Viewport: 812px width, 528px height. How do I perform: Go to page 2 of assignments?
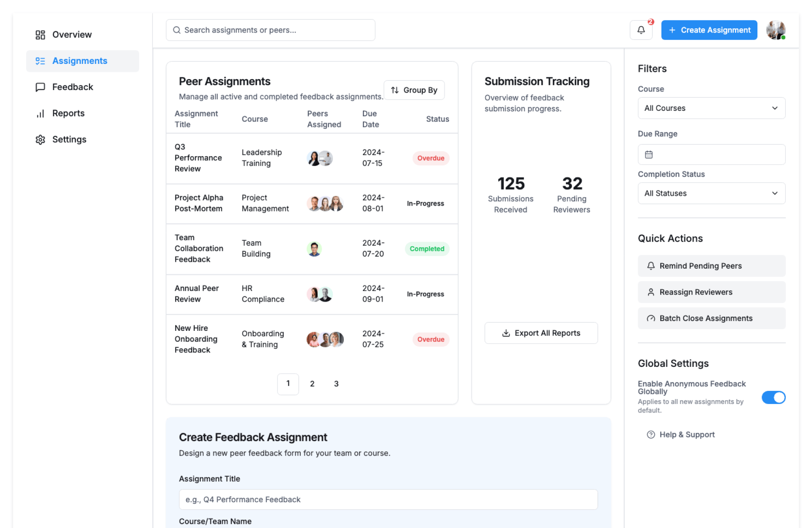click(x=312, y=384)
